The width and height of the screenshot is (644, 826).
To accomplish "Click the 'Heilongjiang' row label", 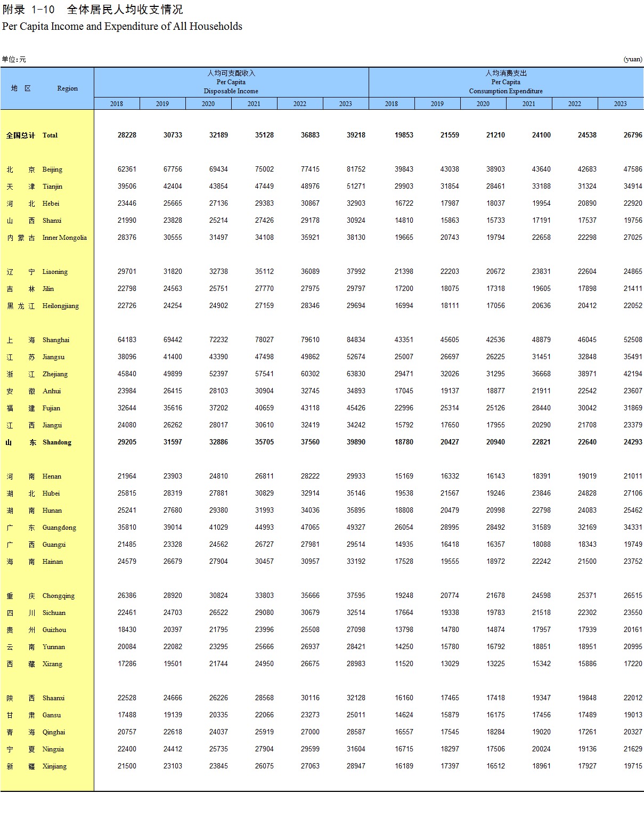I will pyautogui.click(x=61, y=306).
